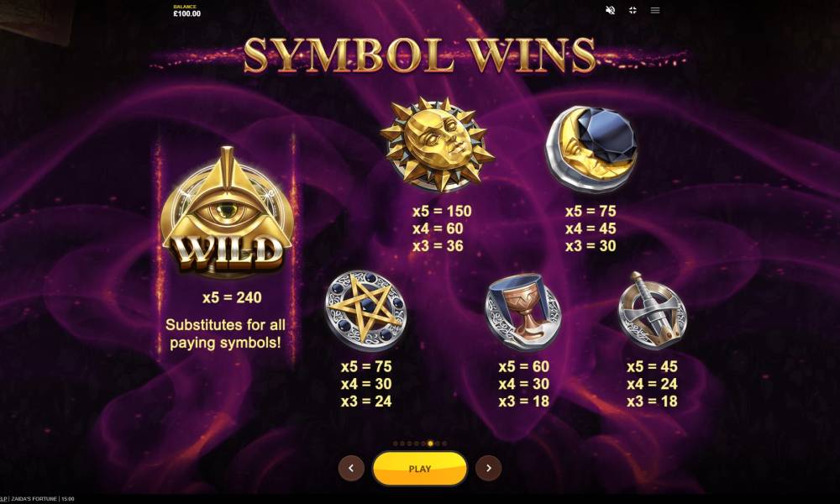The height and width of the screenshot is (504, 840).
Task: Jump to last page indicator dot
Action: click(444, 444)
